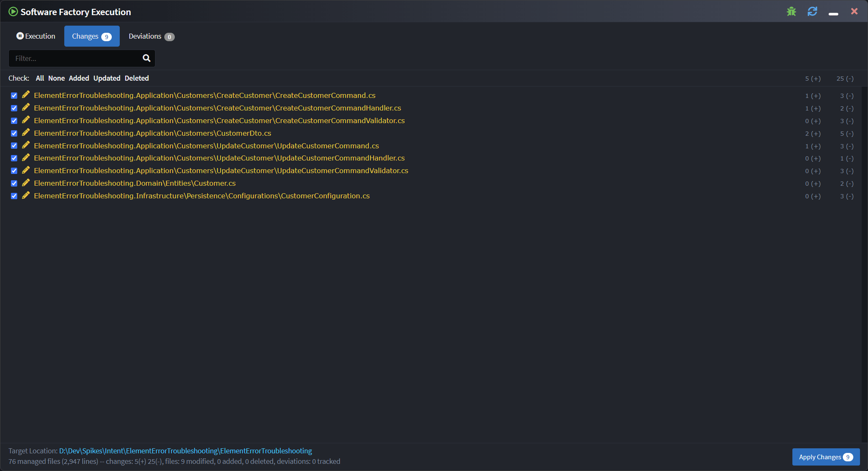Click pencil icon beside CustomerConfiguration.cs
This screenshot has width=868, height=471.
26,195
